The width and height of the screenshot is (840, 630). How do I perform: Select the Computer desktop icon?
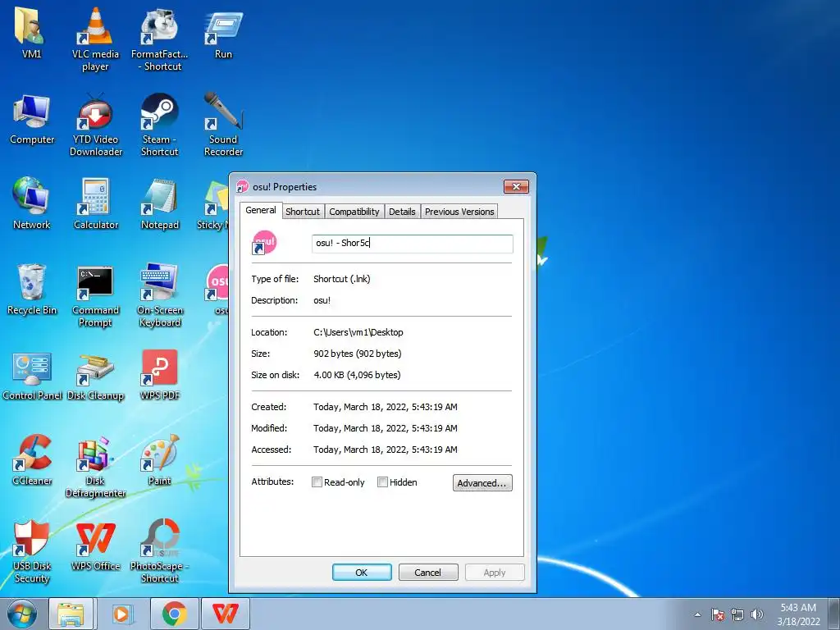pos(32,119)
